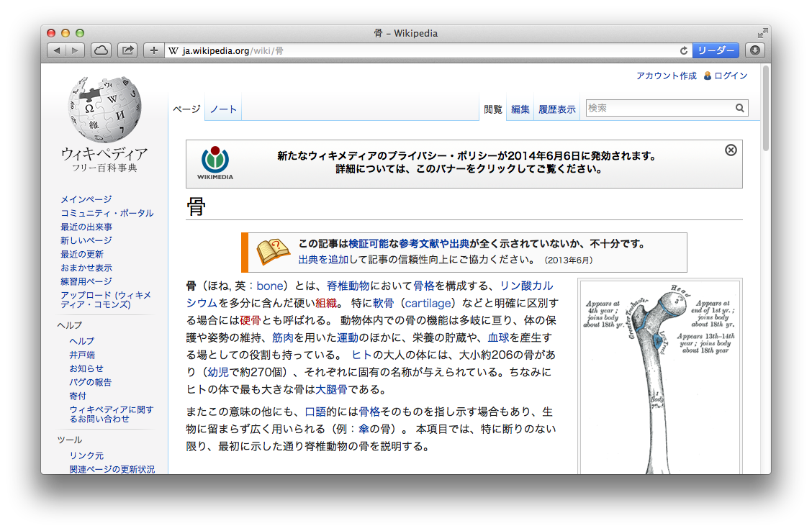Click the Share toolbar icon
This screenshot has width=812, height=531.
click(x=127, y=50)
